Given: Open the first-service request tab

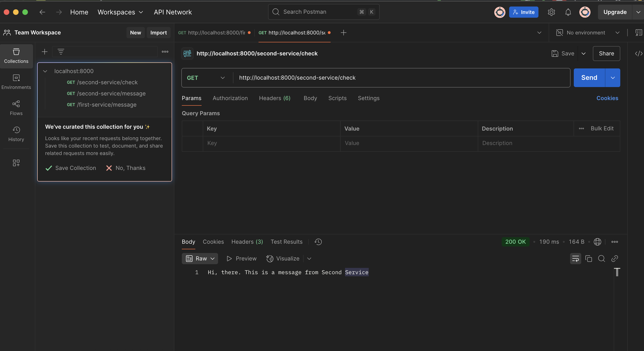Looking at the screenshot, I should (x=214, y=33).
